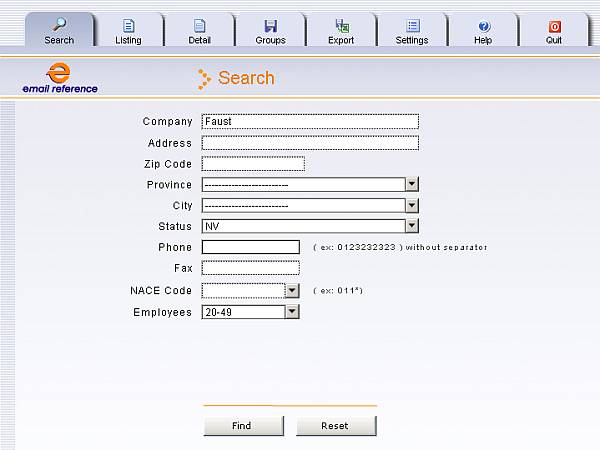
Task: Click the NACE example hint text
Action: [338, 291]
